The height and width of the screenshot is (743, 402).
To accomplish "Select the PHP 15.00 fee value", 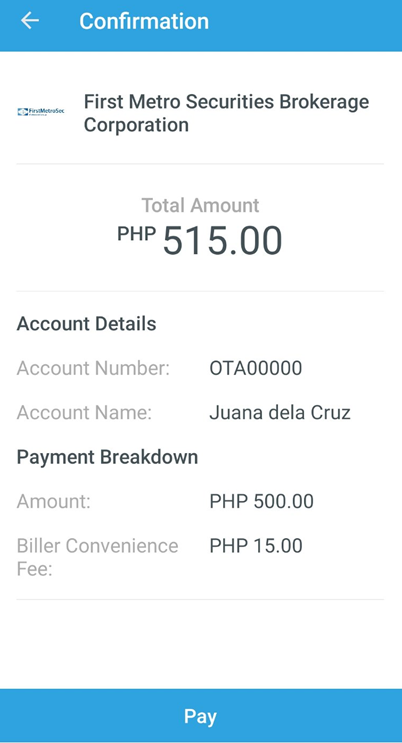I will pos(256,546).
